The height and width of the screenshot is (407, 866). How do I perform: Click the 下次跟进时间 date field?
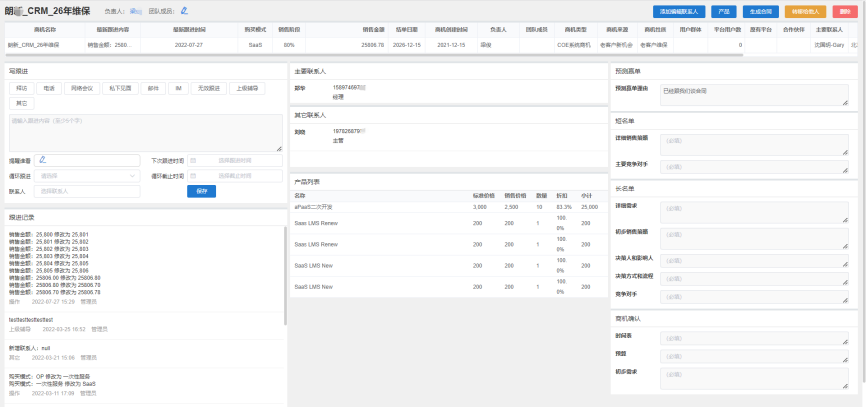[235, 161]
